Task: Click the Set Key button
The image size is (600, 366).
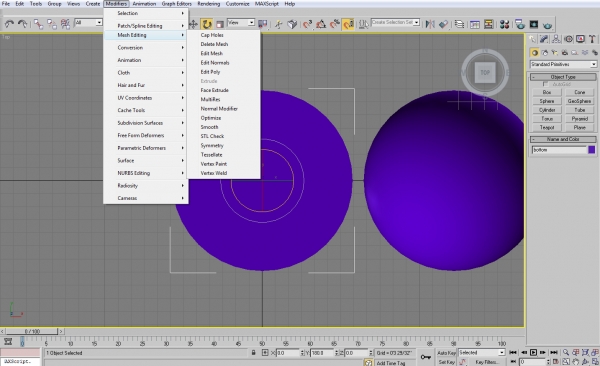Action: (x=446, y=362)
